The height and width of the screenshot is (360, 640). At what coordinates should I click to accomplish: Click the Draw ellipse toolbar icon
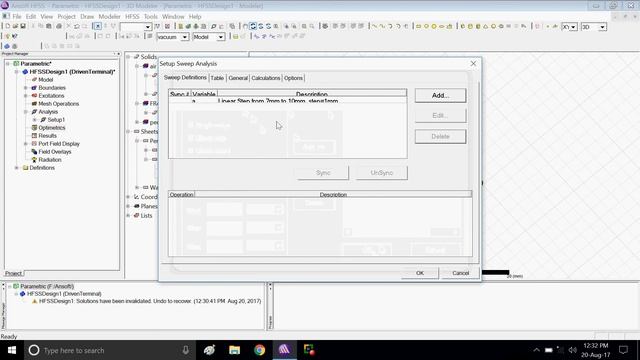click(x=442, y=26)
